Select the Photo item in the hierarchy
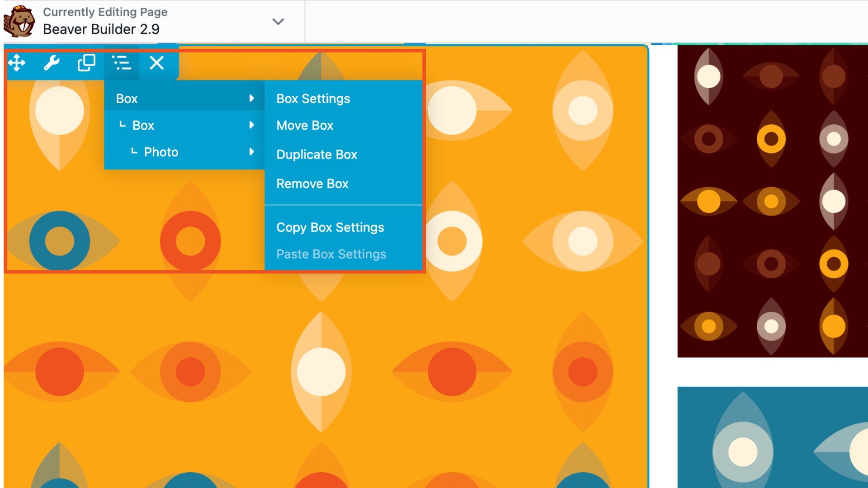The image size is (868, 488). point(161,152)
